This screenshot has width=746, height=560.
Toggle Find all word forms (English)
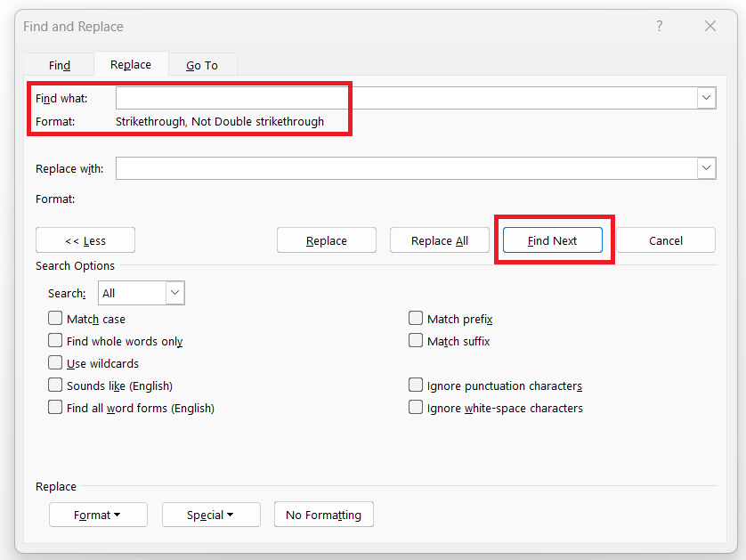pyautogui.click(x=55, y=407)
